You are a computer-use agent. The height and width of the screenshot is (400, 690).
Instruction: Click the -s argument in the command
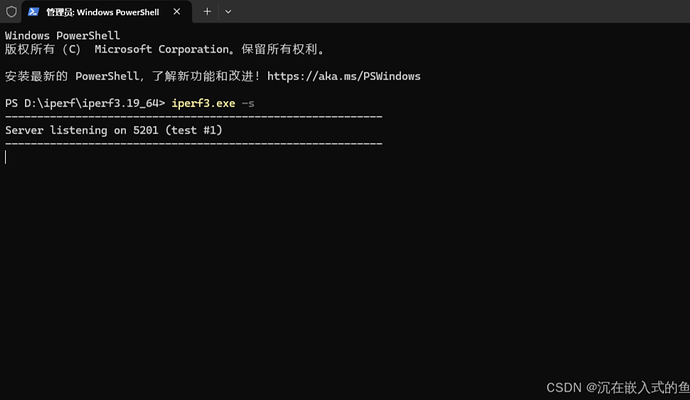coord(247,103)
